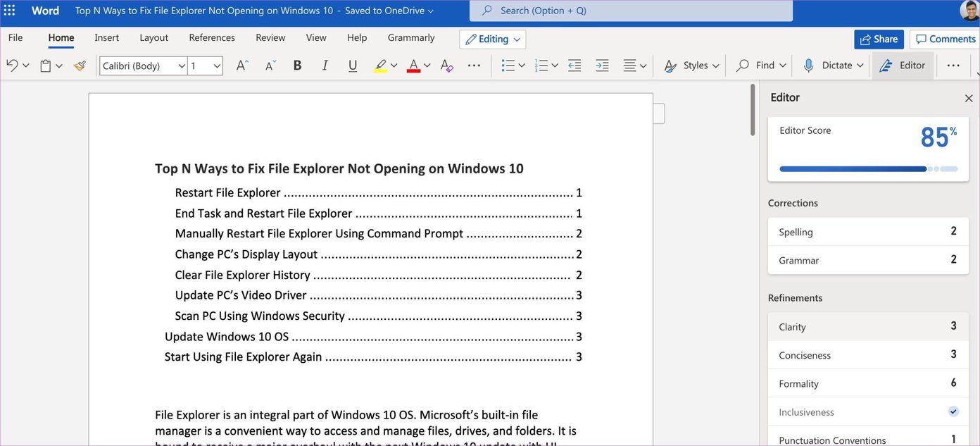980x446 pixels.
Task: Click the Share button
Action: 879,39
